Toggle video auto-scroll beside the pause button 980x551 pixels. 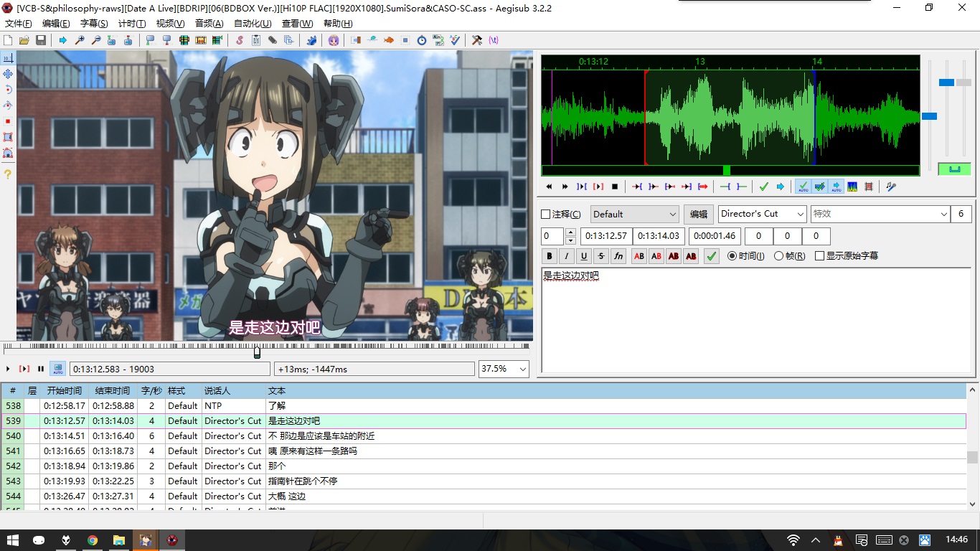[57, 369]
